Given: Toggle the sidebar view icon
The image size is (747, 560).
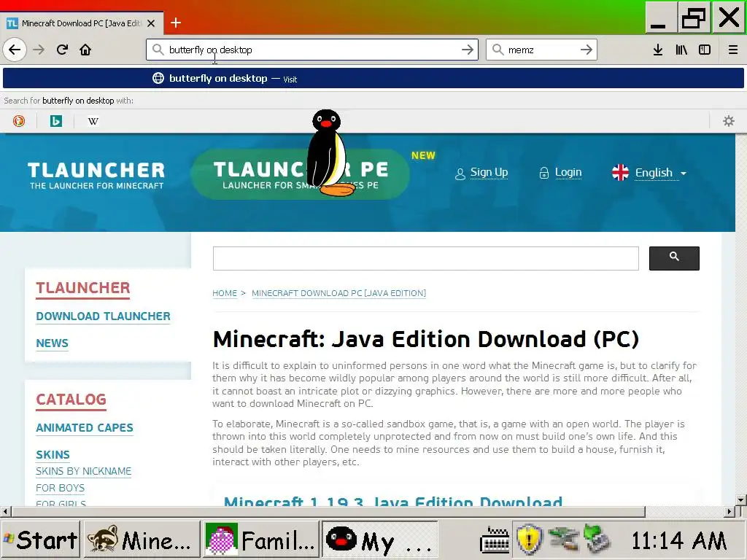Looking at the screenshot, I should pyautogui.click(x=705, y=50).
